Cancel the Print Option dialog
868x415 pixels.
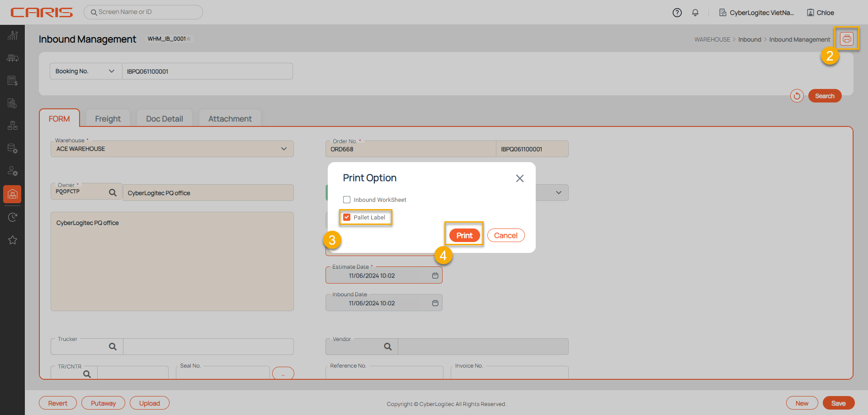(505, 235)
